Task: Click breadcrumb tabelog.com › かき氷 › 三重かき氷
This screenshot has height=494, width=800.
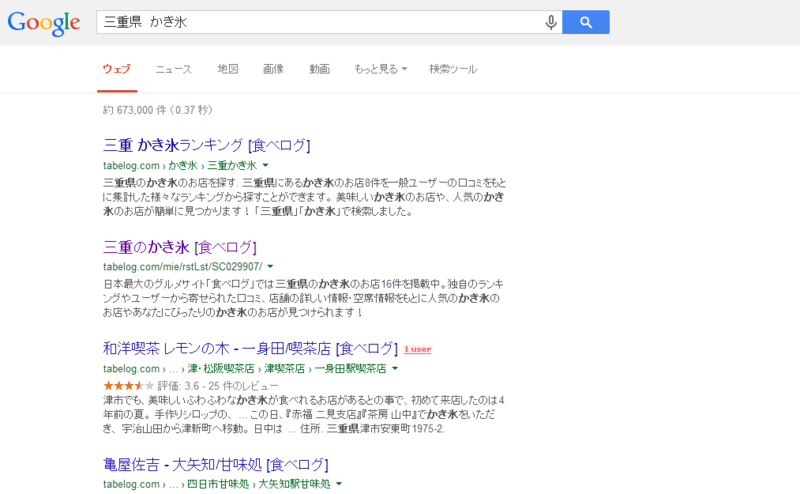Action: (x=180, y=165)
